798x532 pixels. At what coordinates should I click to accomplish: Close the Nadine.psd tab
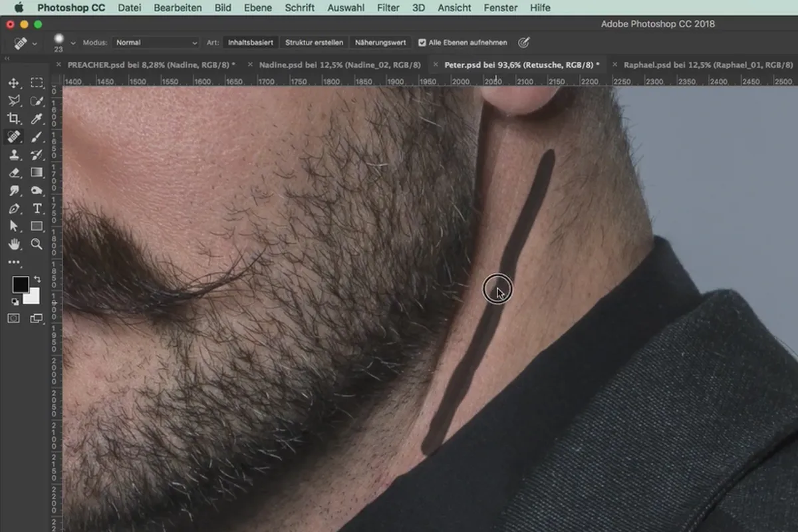(250, 65)
